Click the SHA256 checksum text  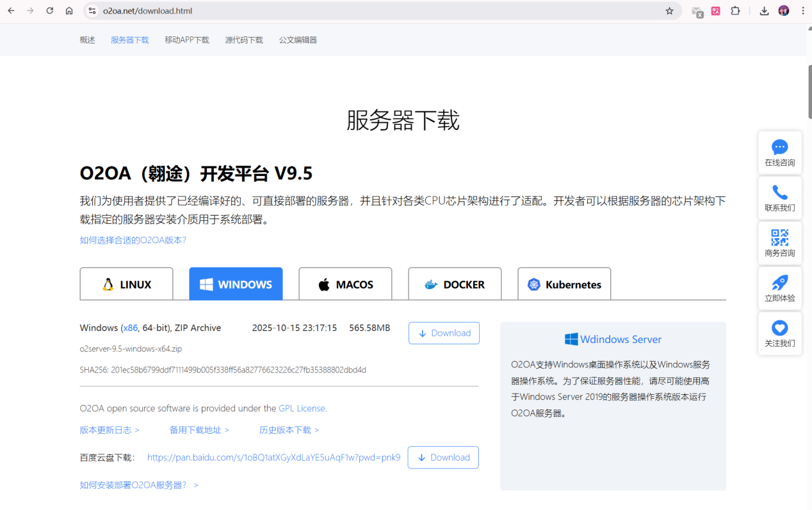(223, 370)
